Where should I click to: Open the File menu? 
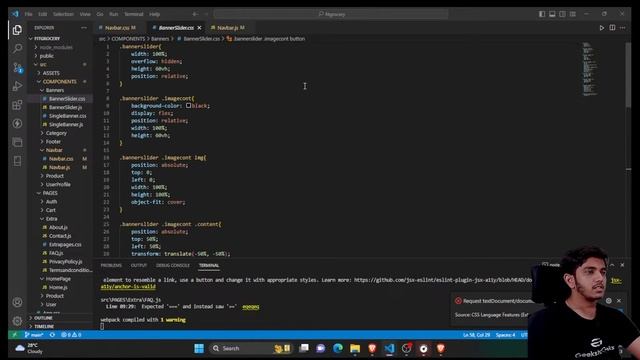tap(28, 14)
